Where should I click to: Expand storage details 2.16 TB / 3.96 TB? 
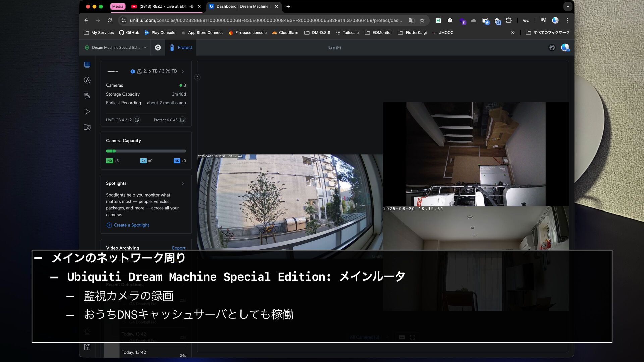click(x=183, y=71)
